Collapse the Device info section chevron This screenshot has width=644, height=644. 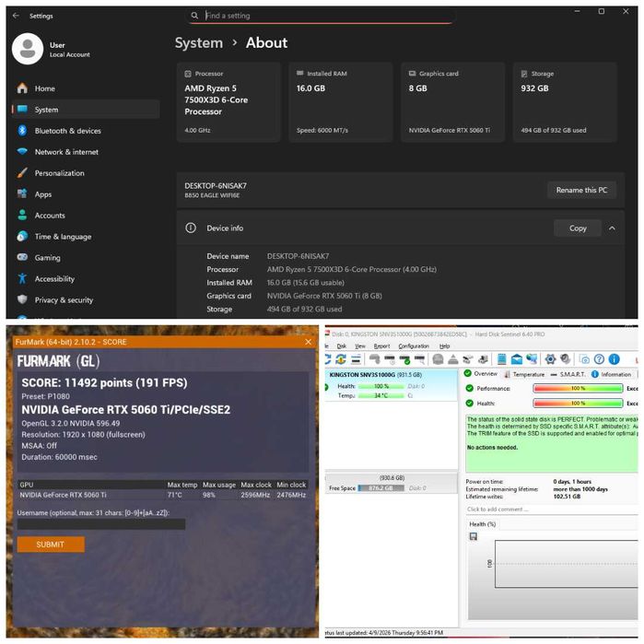pos(612,228)
